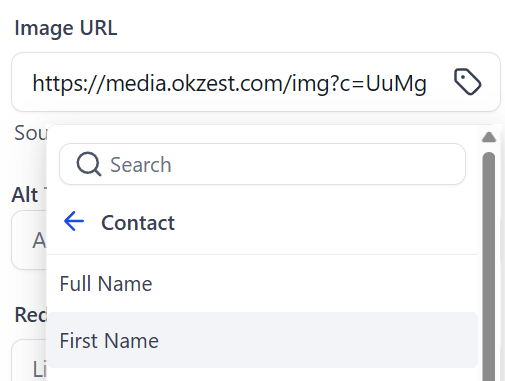This screenshot has width=505, height=381.
Task: Click scrollbar track below the up arrow
Action: (x=489, y=148)
